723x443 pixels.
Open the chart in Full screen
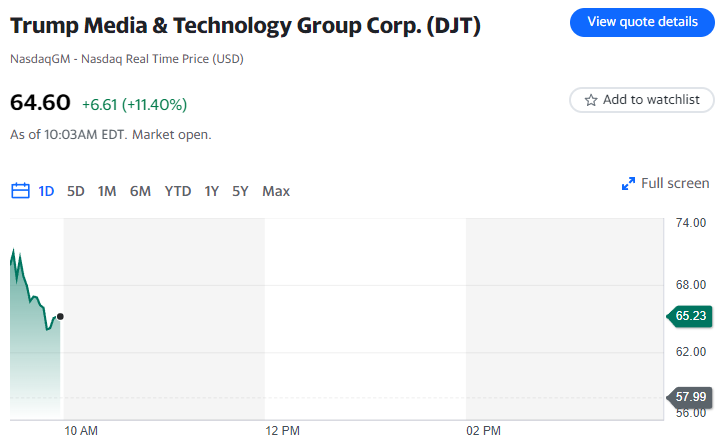pos(675,184)
